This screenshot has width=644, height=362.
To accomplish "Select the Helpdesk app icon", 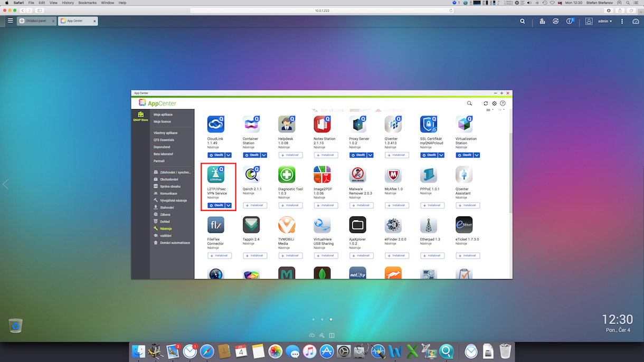I will click(287, 125).
